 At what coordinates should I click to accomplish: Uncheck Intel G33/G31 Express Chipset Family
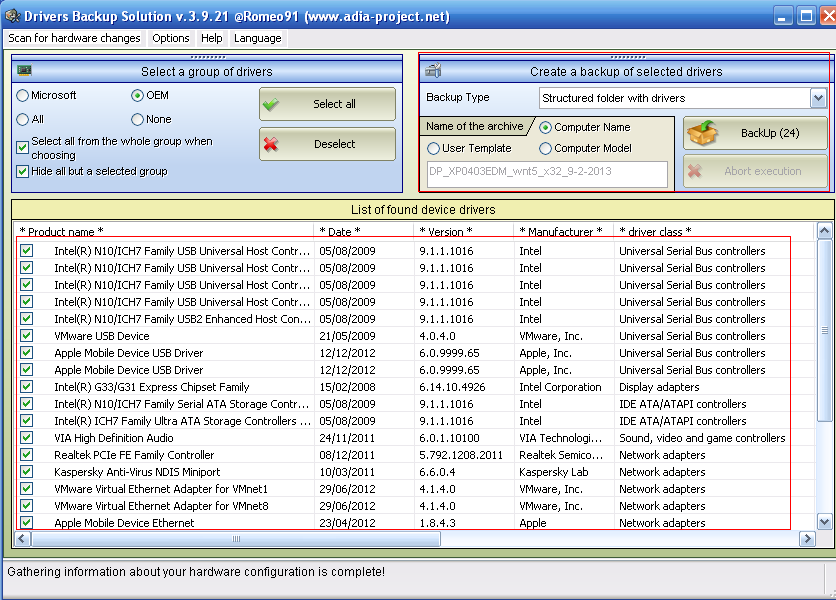27,387
